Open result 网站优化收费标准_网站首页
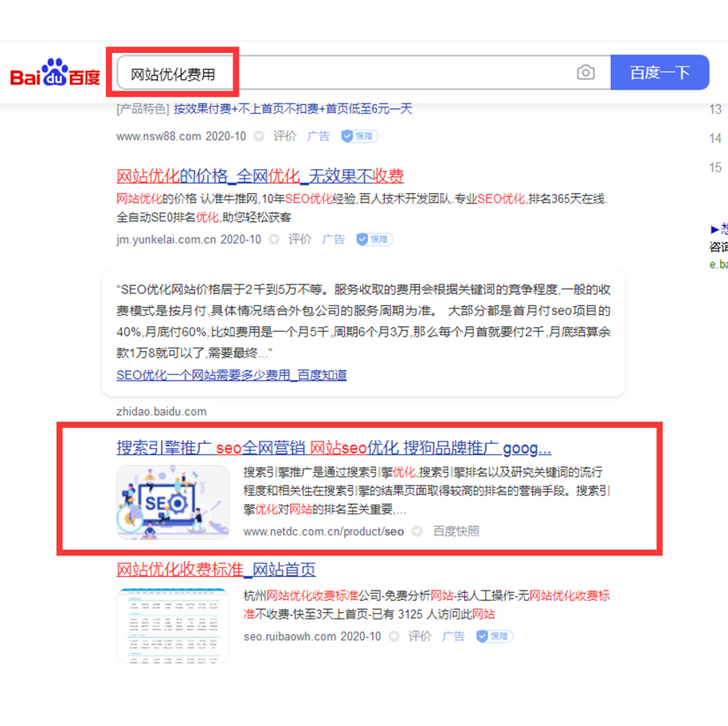 216,570
